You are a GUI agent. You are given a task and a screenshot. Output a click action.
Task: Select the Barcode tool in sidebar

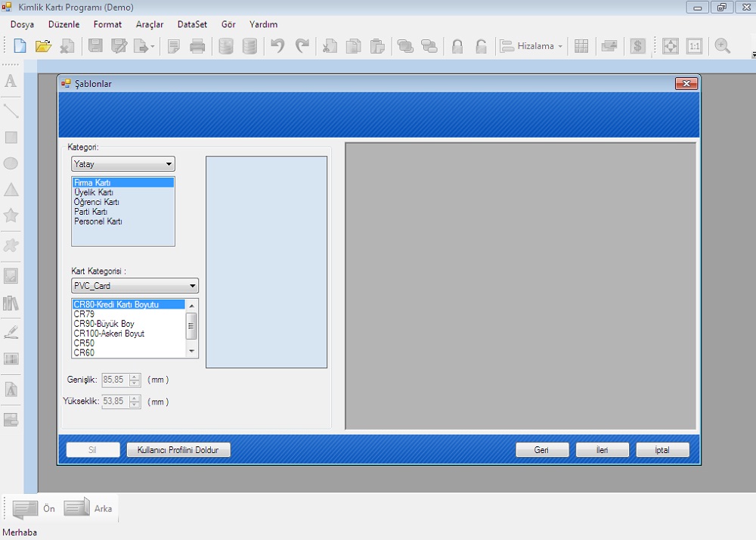tap(11, 358)
